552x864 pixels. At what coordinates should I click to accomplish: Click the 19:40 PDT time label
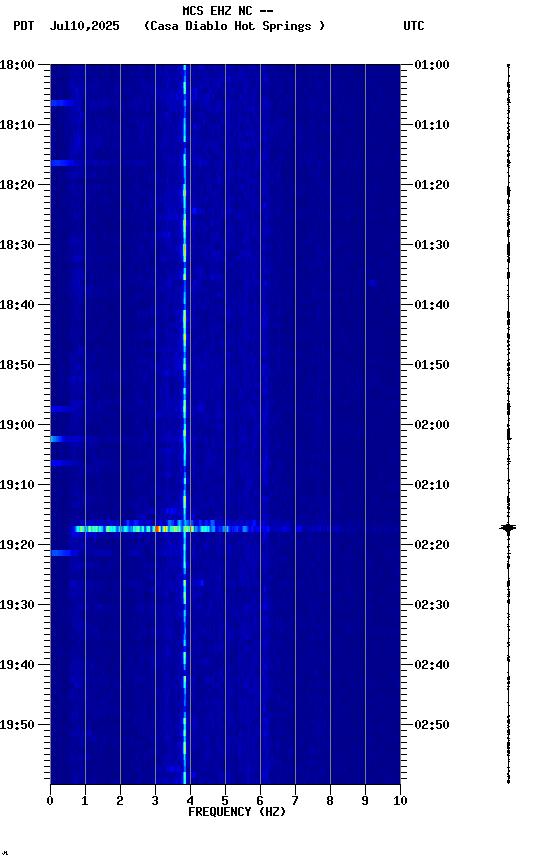click(x=17, y=665)
